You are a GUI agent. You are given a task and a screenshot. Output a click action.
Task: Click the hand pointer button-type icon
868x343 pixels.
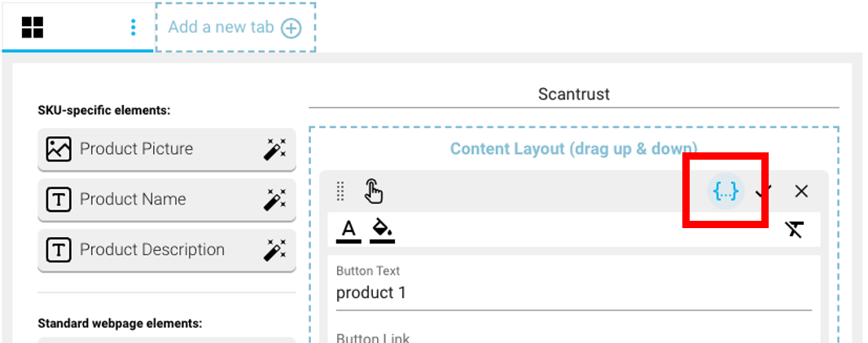click(373, 191)
